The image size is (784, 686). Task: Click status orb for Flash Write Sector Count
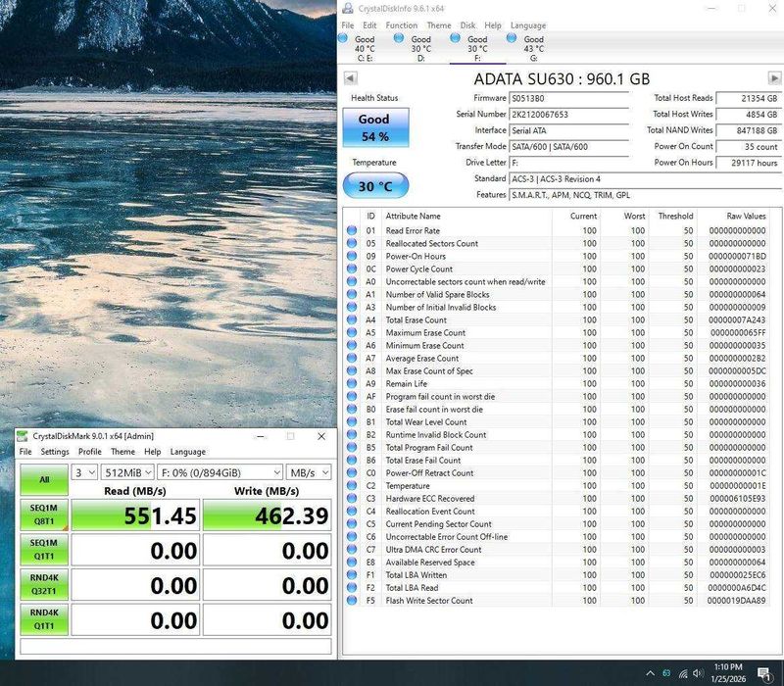coord(352,601)
